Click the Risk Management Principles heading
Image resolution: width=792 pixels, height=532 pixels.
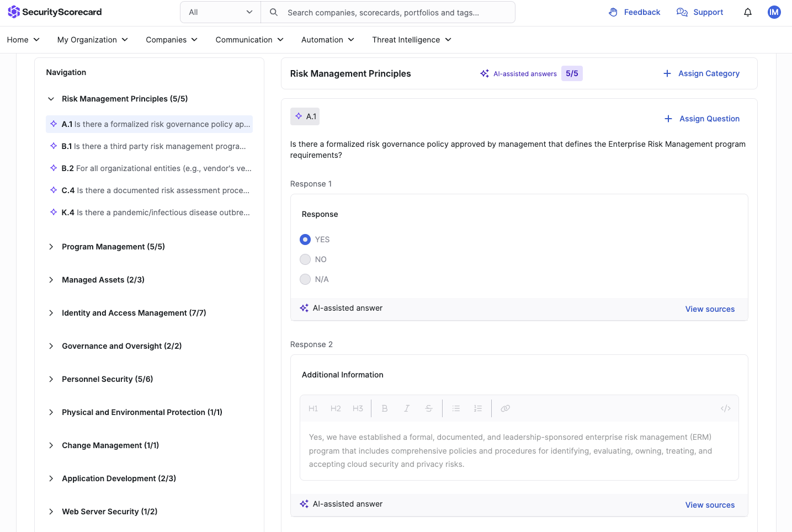[350, 73]
